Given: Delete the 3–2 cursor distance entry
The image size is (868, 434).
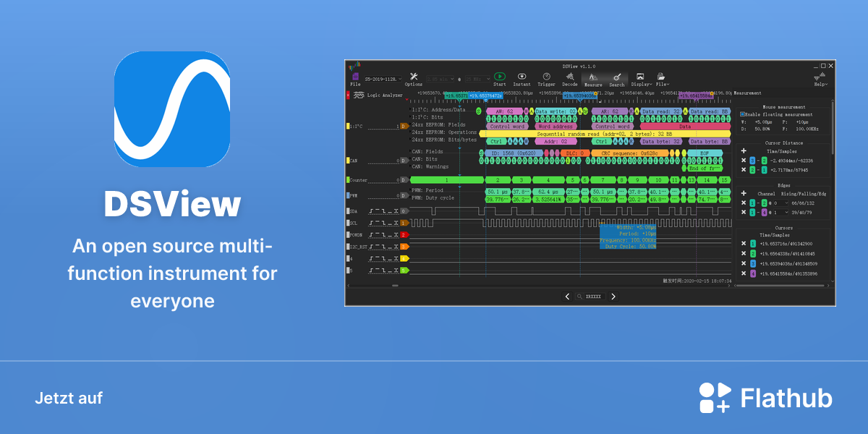Looking at the screenshot, I should (x=744, y=160).
